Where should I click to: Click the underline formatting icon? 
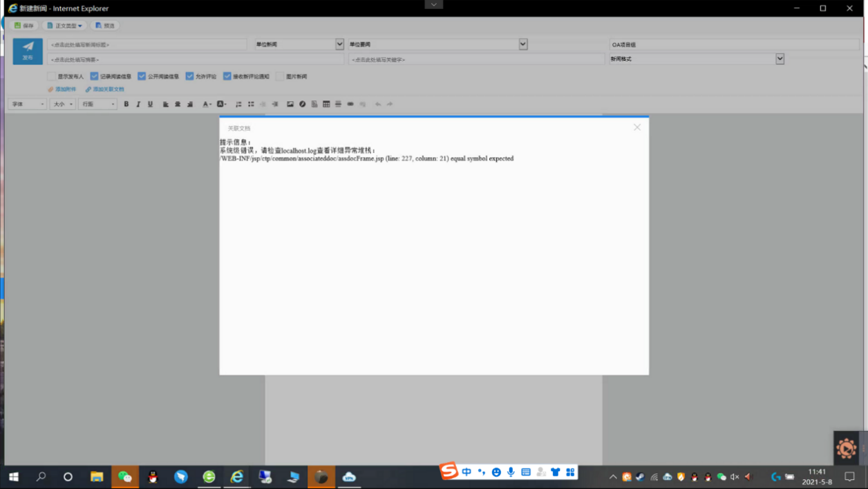click(x=150, y=104)
